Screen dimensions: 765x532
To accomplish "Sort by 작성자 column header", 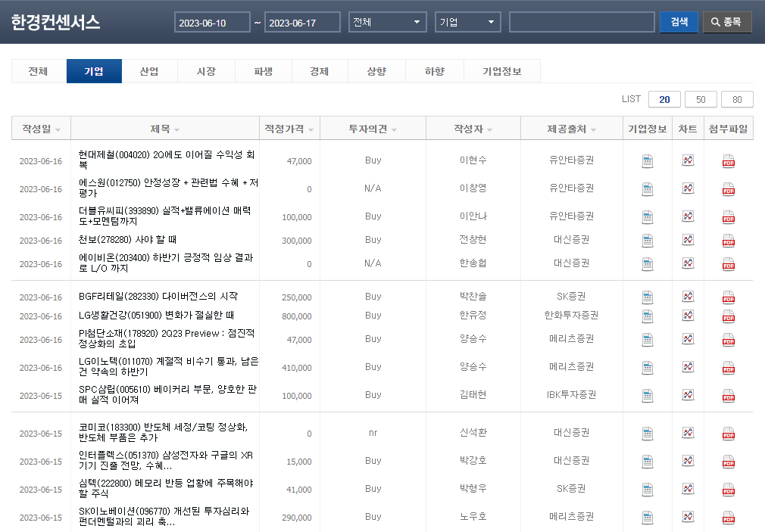I will (x=473, y=129).
